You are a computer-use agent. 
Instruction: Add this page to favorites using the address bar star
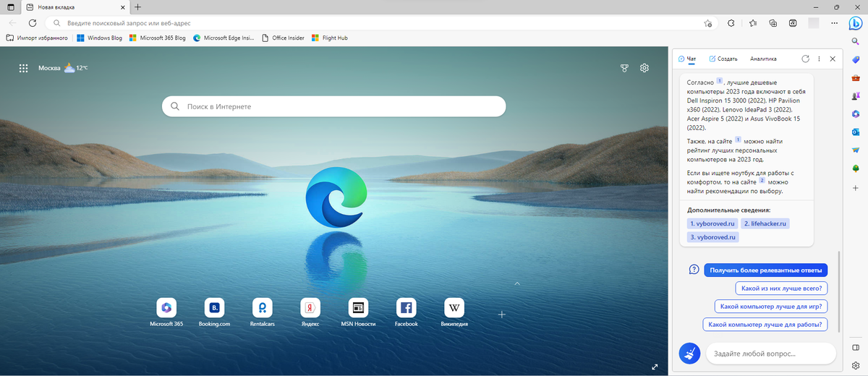pos(707,23)
